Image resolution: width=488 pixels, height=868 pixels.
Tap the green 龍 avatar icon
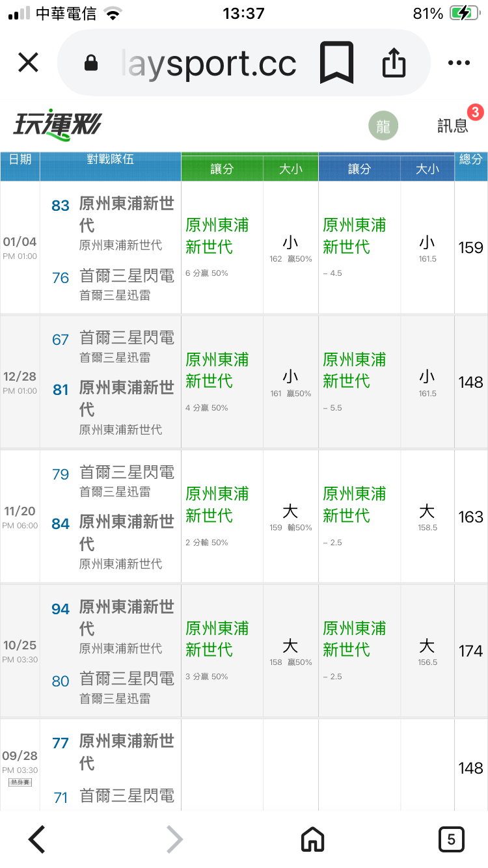383,126
